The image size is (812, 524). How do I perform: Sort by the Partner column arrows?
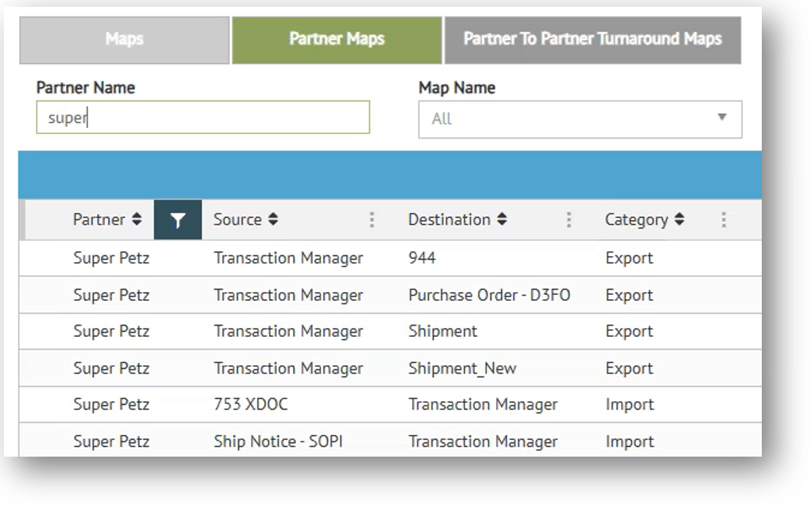point(136,220)
